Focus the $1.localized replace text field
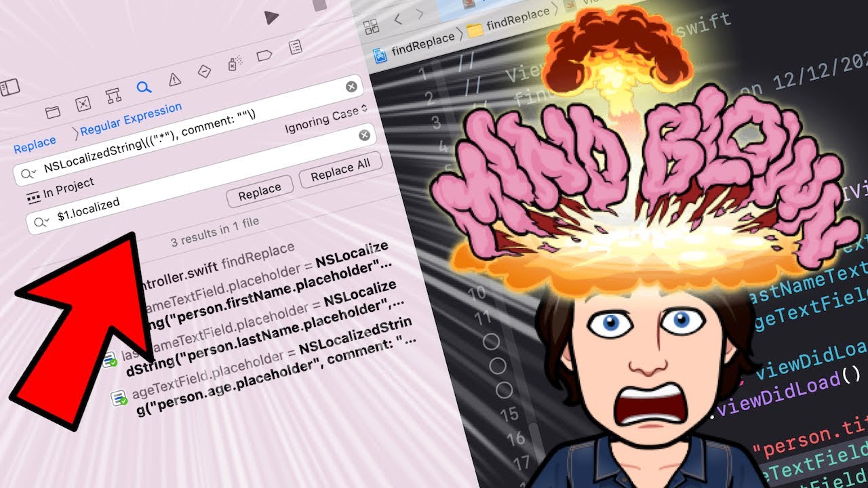This screenshot has height=488, width=868. (x=201, y=178)
